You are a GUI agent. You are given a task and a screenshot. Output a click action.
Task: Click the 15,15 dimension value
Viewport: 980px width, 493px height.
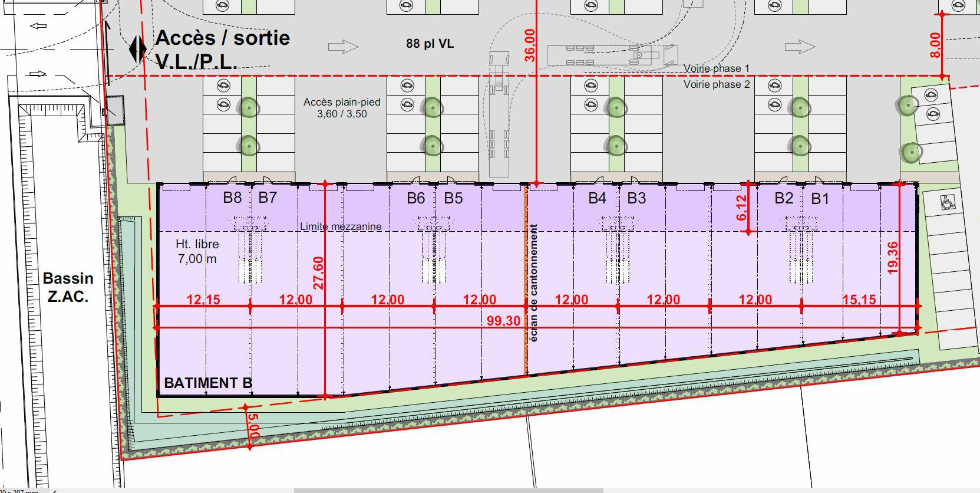pyautogui.click(x=859, y=300)
